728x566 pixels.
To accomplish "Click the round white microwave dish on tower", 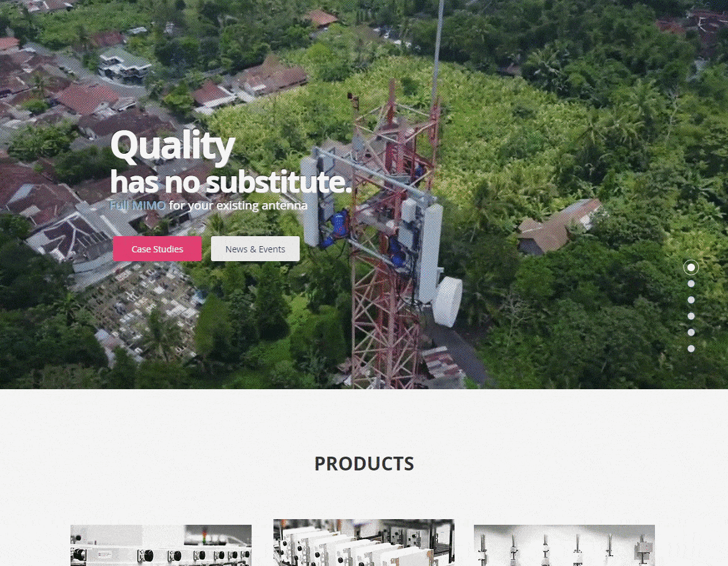I will (447, 302).
